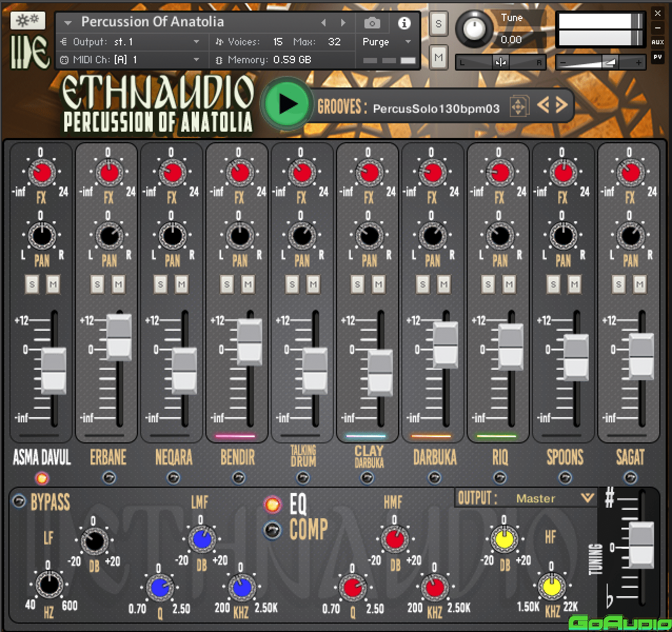The height and width of the screenshot is (632, 672).
Task: Solo the Darbuka channel
Action: (x=422, y=285)
